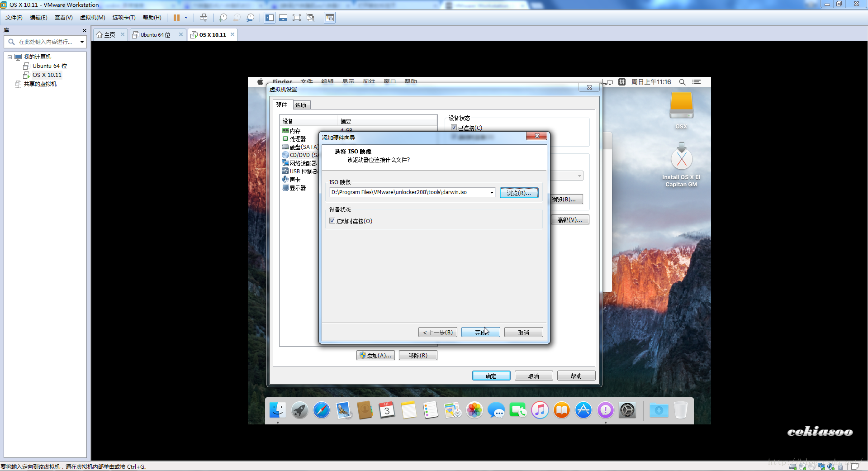Open FaceTime from the macOS dock

tap(518, 410)
